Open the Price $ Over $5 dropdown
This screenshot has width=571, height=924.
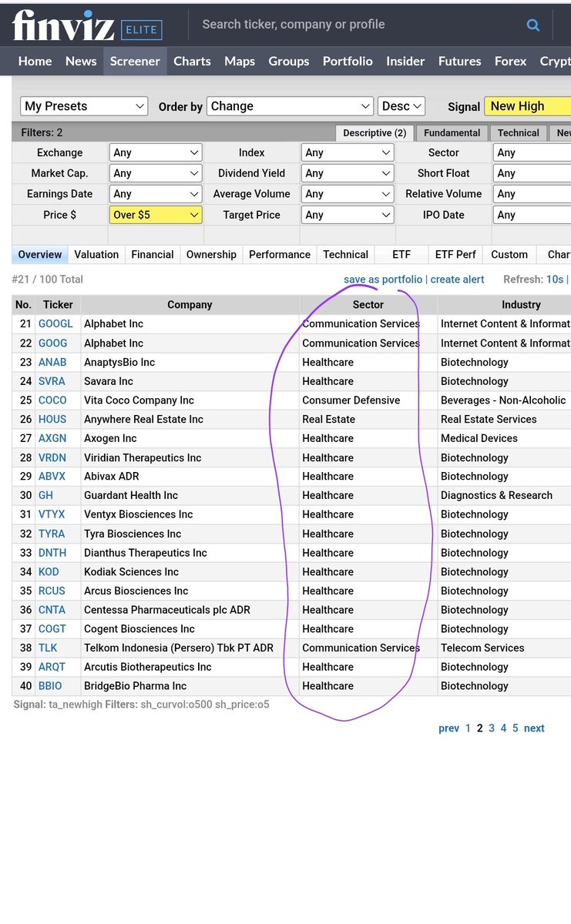tap(156, 215)
